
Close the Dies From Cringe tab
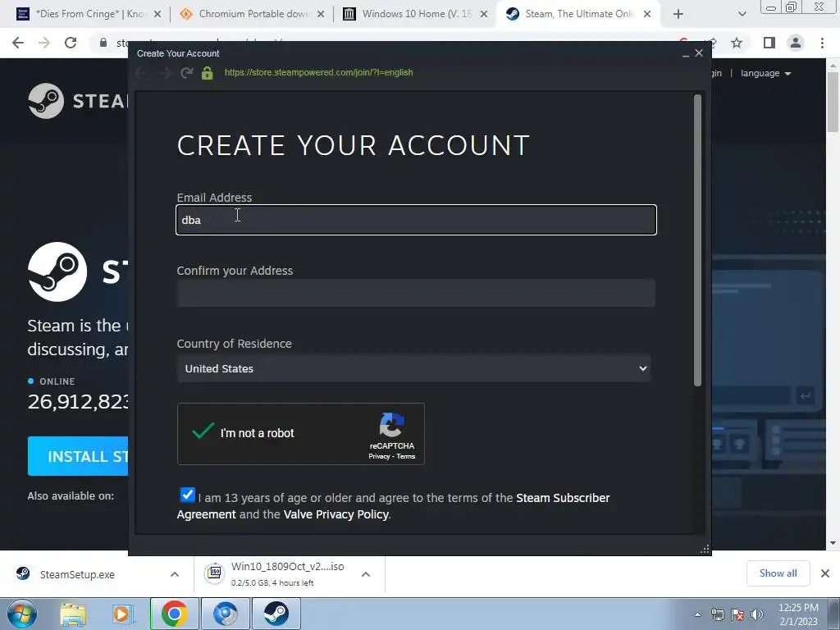coord(157,15)
